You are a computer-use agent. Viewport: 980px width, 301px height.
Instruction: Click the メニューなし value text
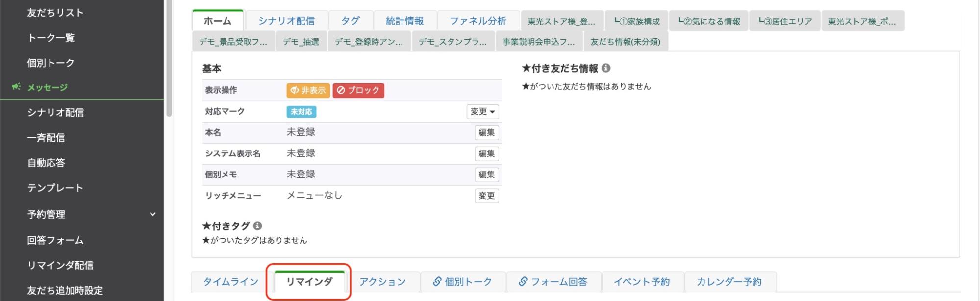[x=314, y=195]
